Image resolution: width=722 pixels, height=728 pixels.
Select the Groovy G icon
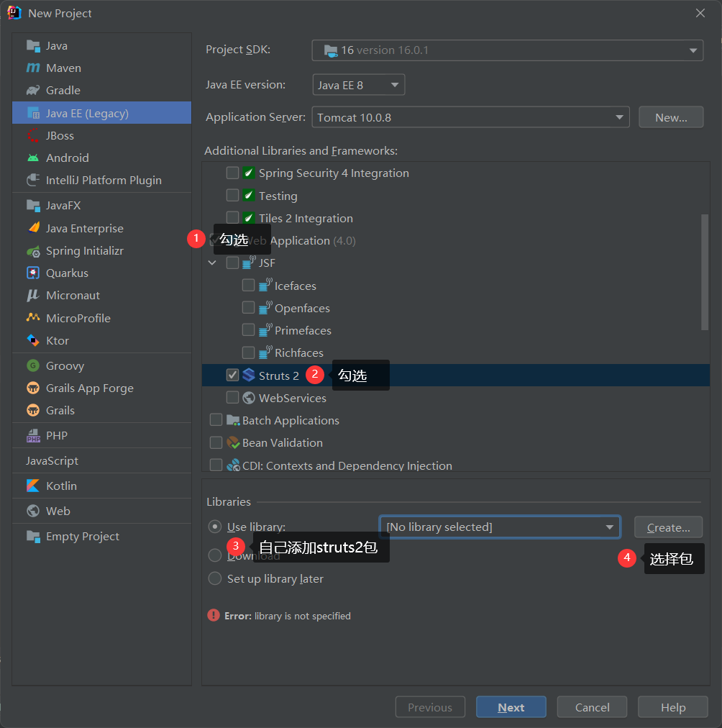[33, 366]
